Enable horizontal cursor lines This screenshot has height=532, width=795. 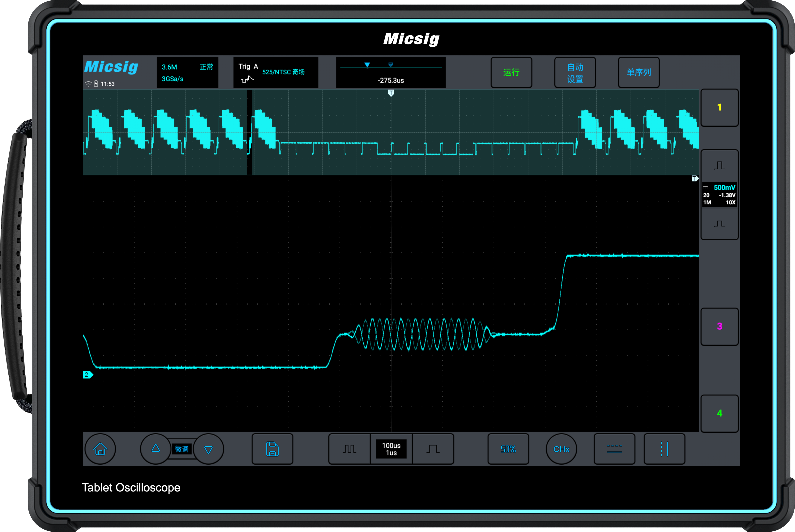click(x=614, y=449)
